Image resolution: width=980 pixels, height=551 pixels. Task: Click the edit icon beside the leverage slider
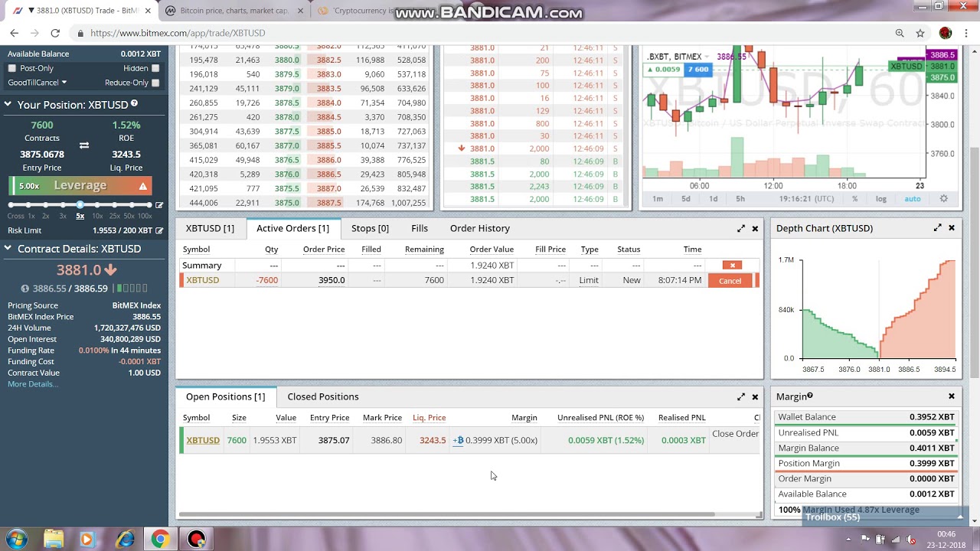[159, 205]
